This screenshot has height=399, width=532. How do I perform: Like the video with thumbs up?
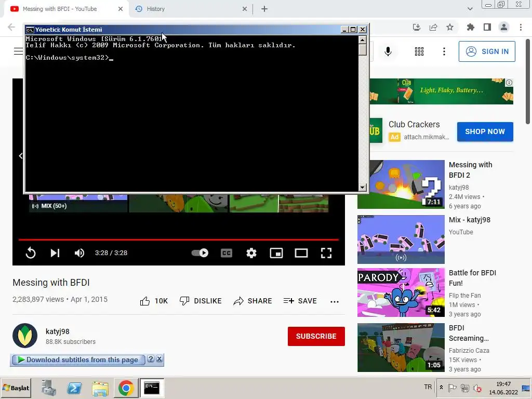tap(154, 301)
